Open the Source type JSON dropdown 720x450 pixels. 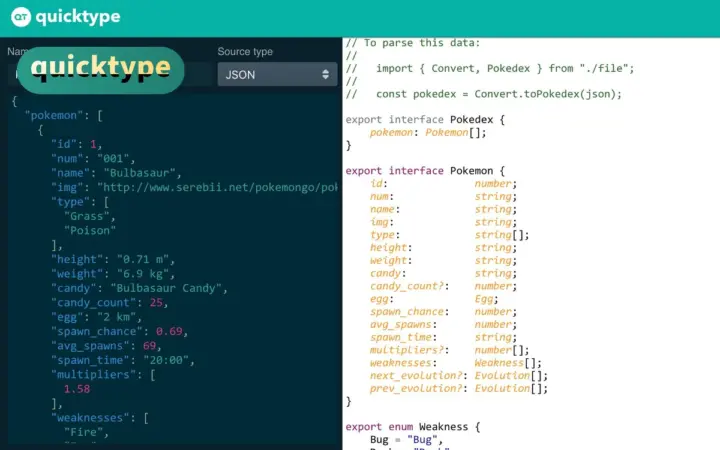(277, 74)
